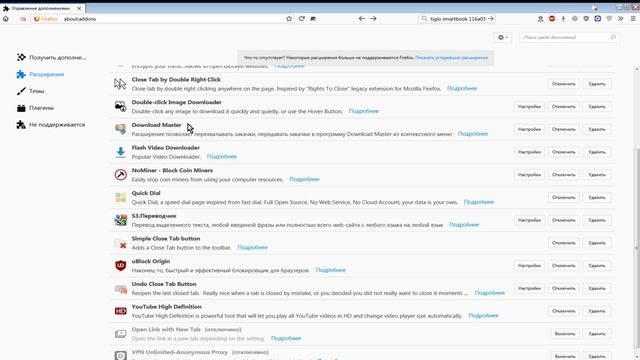640x360 pixels.
Task: Switch to the 'Темы' sidebar category
Action: pyautogui.click(x=31, y=91)
